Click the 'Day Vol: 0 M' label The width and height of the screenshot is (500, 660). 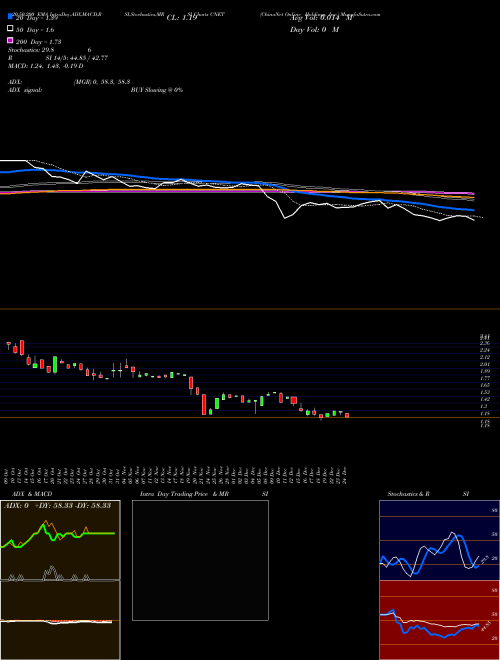314,30
